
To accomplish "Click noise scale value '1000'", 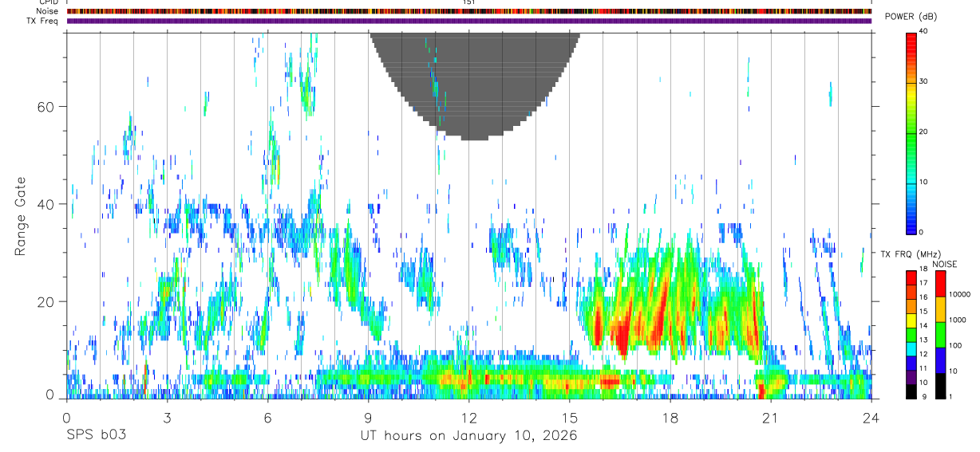I will click(959, 321).
